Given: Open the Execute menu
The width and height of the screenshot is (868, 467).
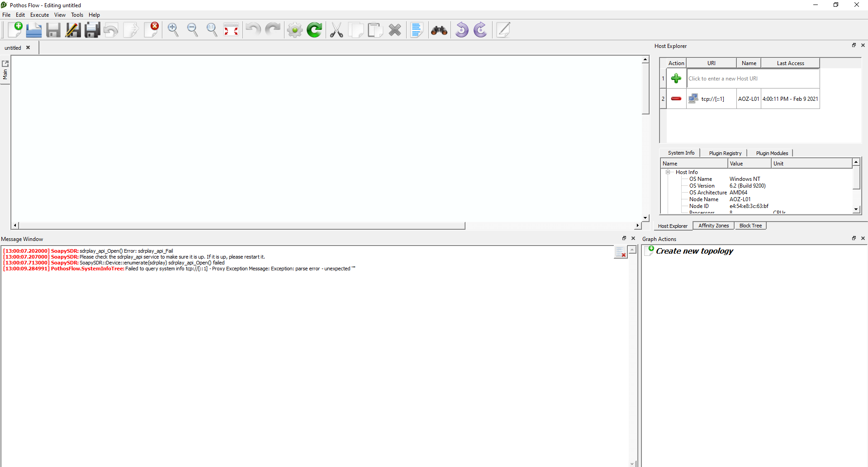Looking at the screenshot, I should pyautogui.click(x=40, y=15).
